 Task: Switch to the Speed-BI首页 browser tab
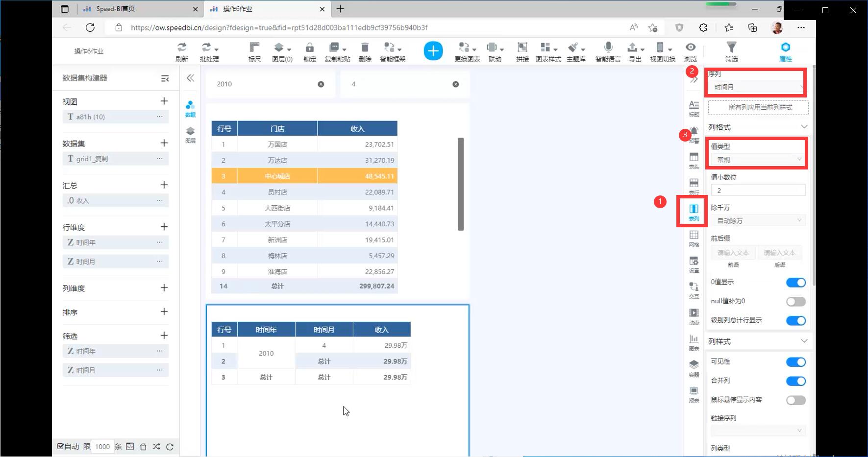(140, 9)
